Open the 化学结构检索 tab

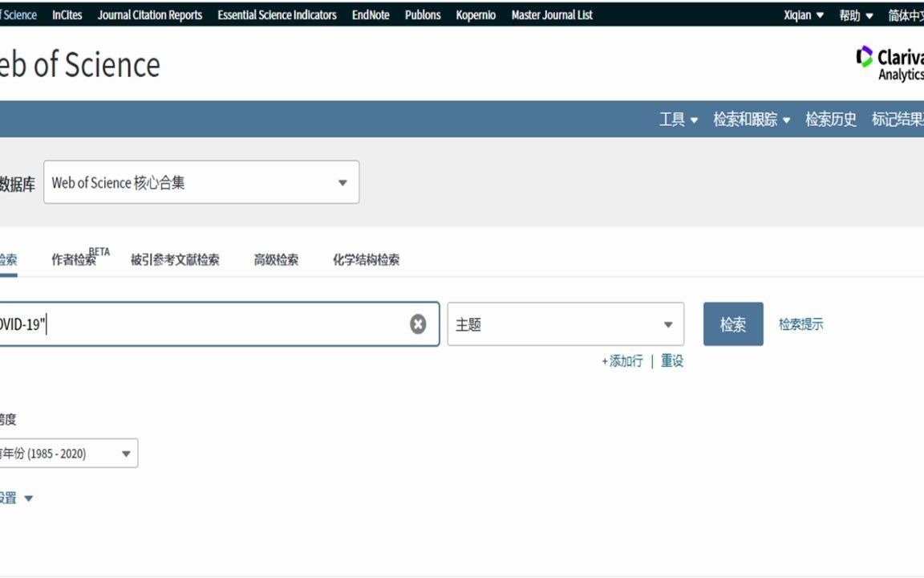pos(366,259)
